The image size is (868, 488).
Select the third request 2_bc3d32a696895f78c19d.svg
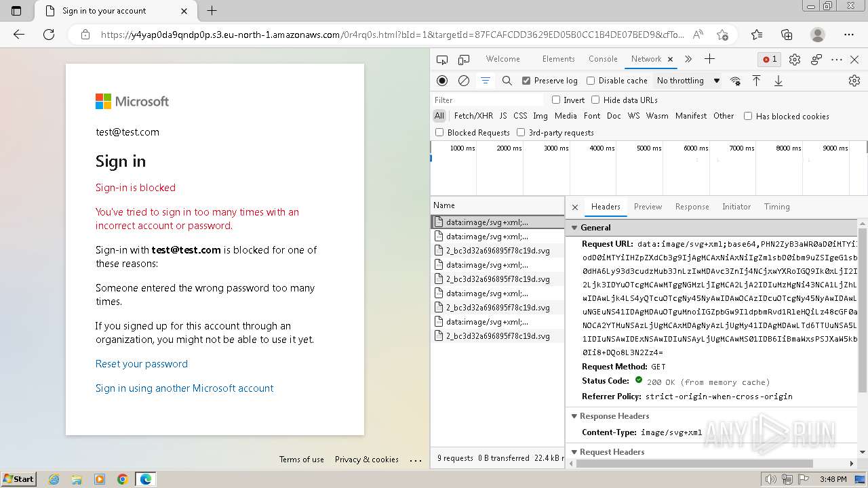click(x=498, y=251)
